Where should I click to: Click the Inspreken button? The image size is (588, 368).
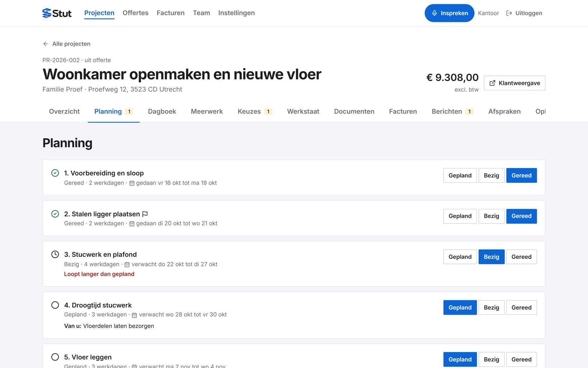click(449, 13)
